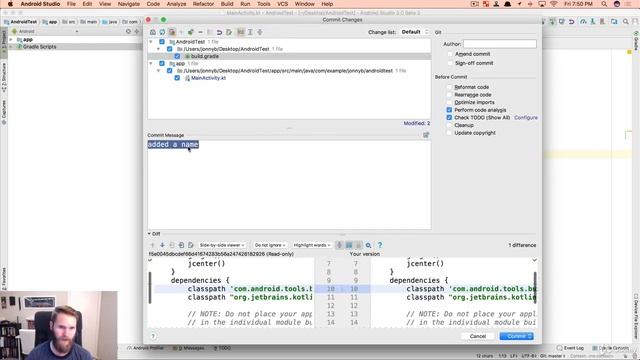The width and height of the screenshot is (640, 360).
Task: Uncheck the build.gradle file checkbox
Action: (177, 56)
